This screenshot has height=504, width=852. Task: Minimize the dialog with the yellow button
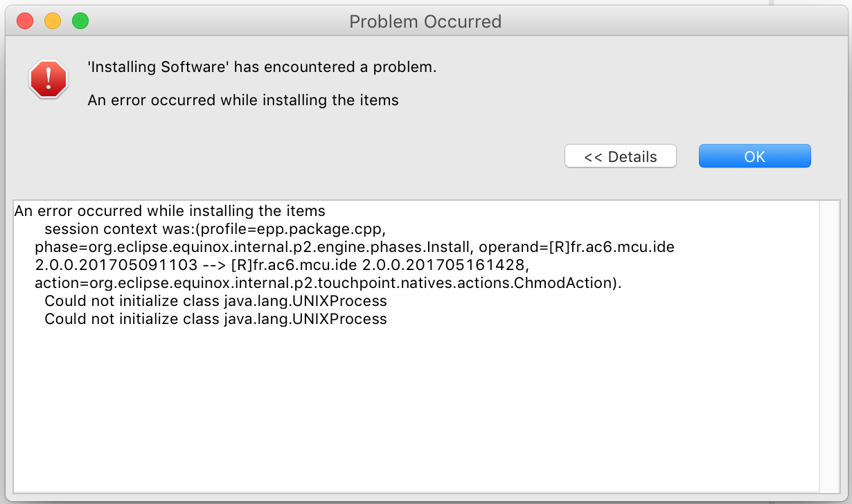tap(53, 21)
